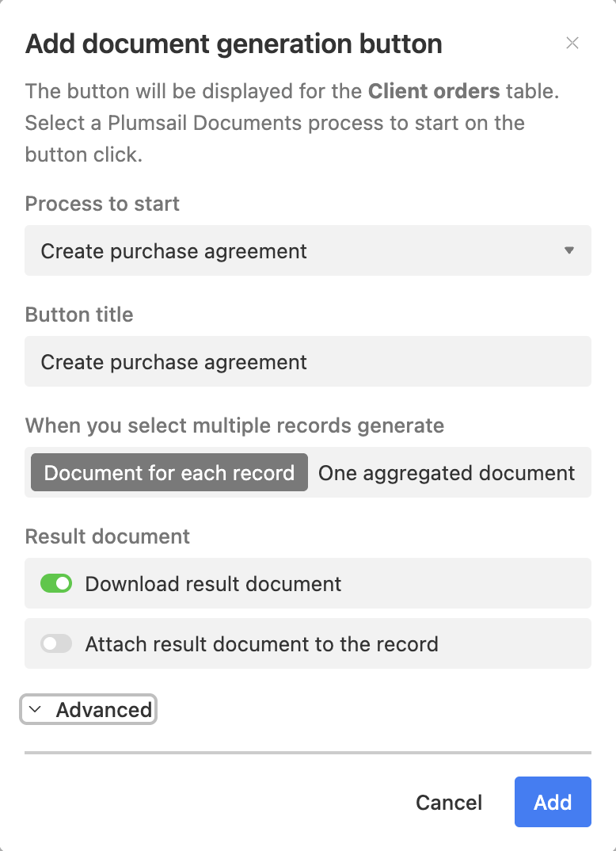Click the Button title input field
Screen dimensions: 616x851
308,361
